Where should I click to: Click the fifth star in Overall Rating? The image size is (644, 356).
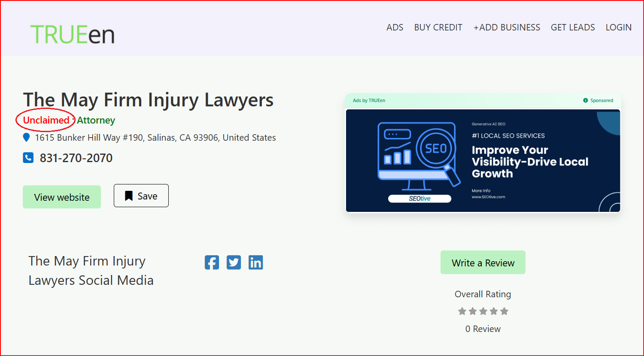point(504,311)
